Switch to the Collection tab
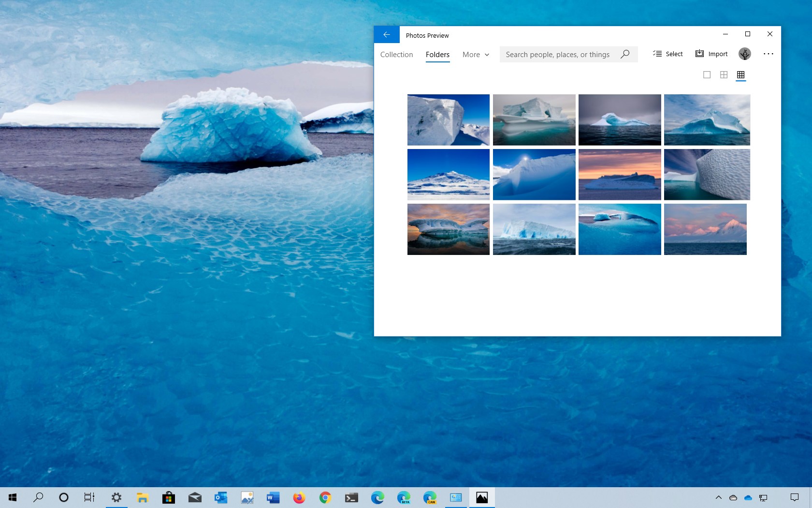This screenshot has height=508, width=812. [396, 54]
